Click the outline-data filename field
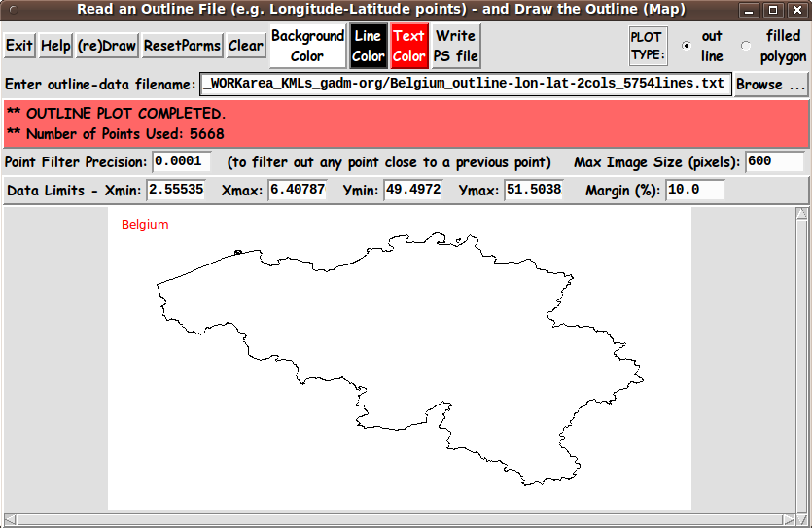 coord(465,84)
